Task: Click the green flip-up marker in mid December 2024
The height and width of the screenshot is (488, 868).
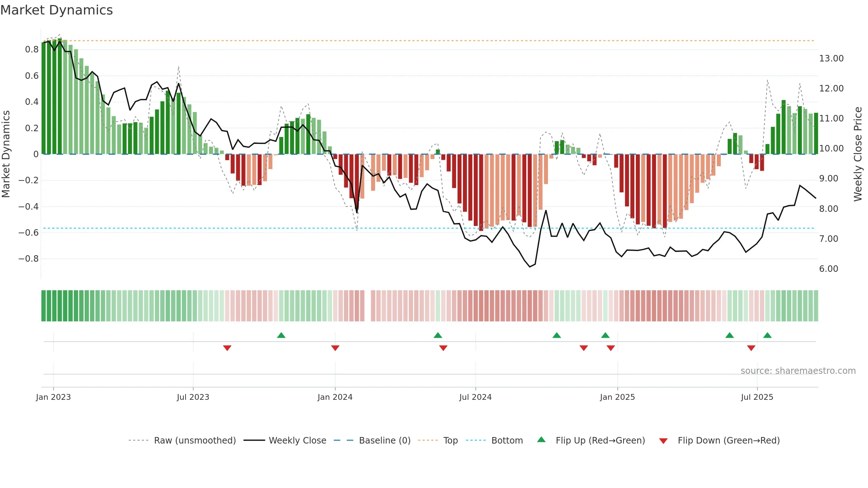Action: (x=605, y=335)
